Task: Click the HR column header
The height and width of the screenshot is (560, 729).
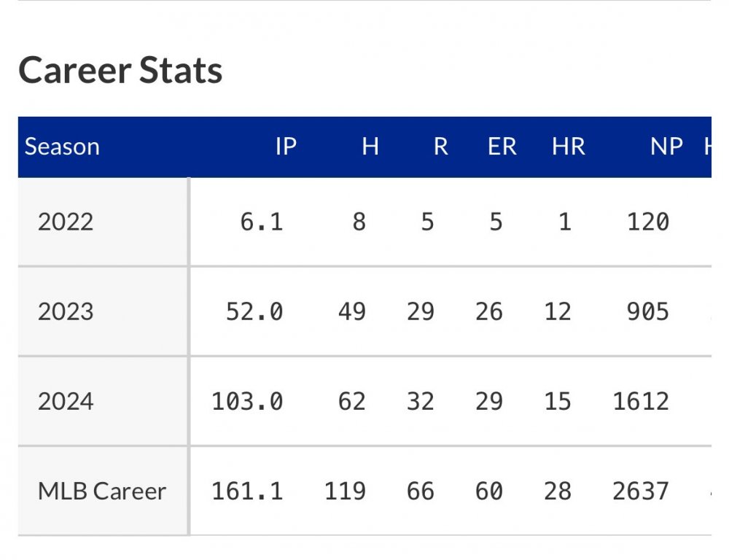Action: tap(569, 147)
